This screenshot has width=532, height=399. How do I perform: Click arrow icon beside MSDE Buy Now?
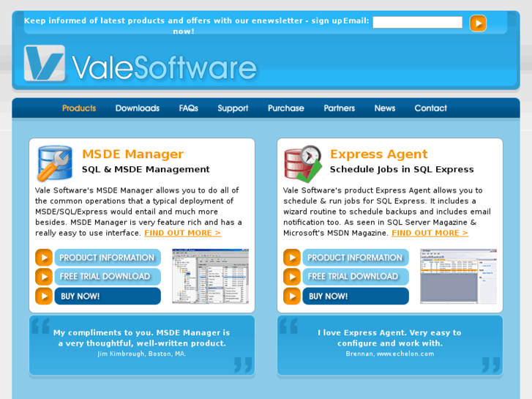pyautogui.click(x=44, y=296)
